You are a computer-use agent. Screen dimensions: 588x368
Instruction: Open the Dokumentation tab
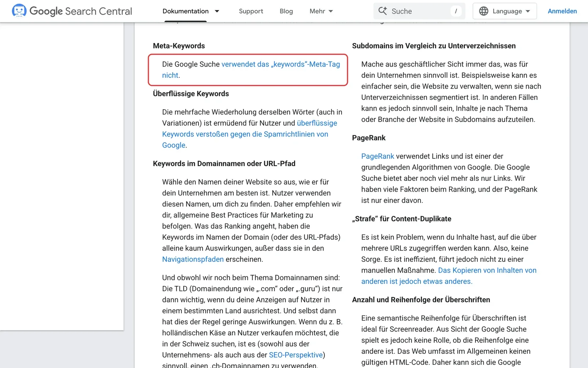point(186,11)
